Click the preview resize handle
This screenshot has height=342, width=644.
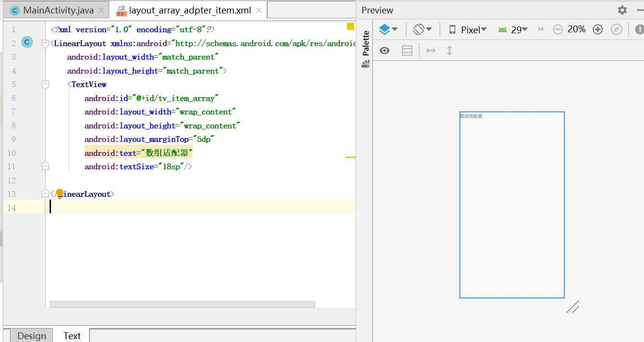[x=573, y=306]
